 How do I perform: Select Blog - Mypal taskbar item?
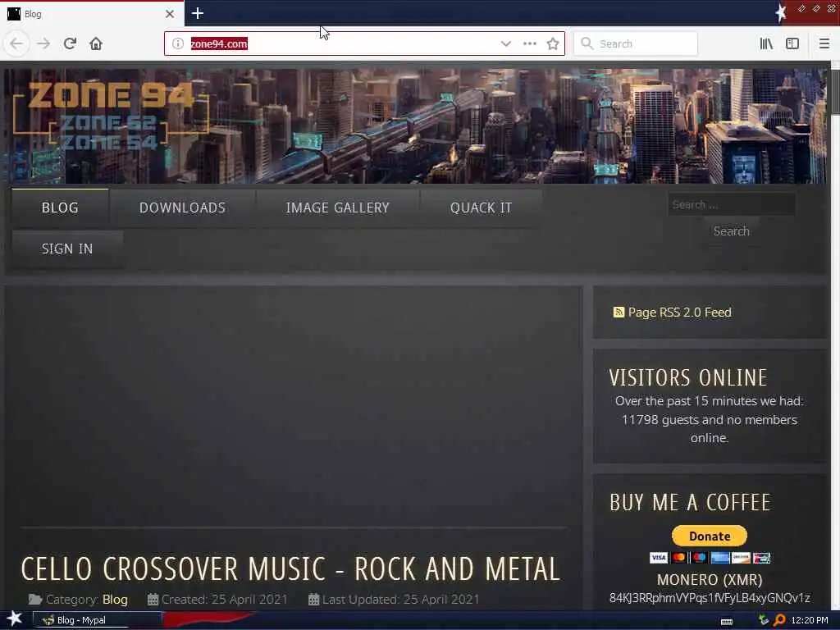point(97,620)
